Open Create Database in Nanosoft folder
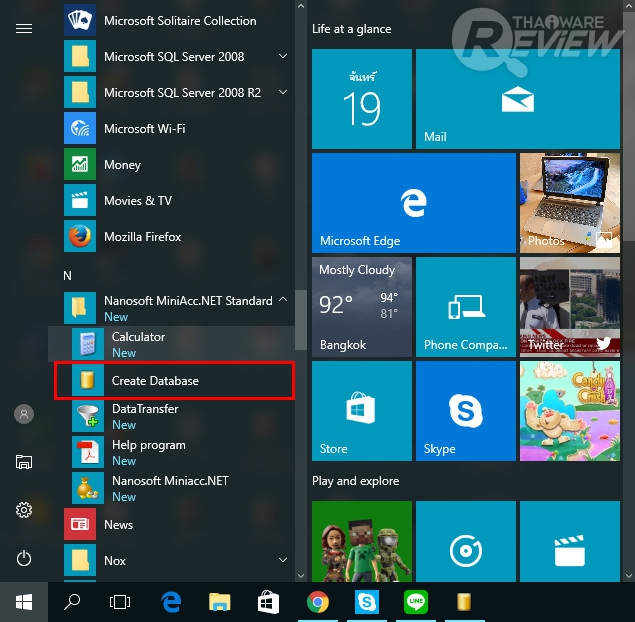 pos(155,381)
